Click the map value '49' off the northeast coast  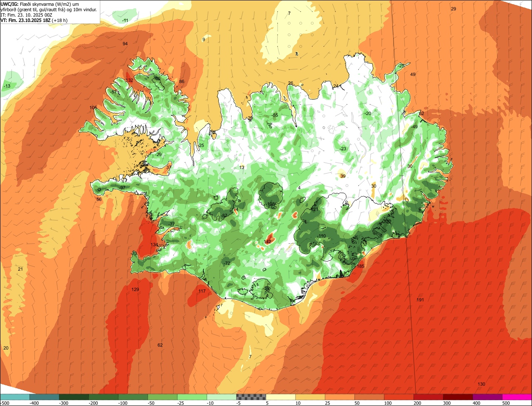pos(413,74)
